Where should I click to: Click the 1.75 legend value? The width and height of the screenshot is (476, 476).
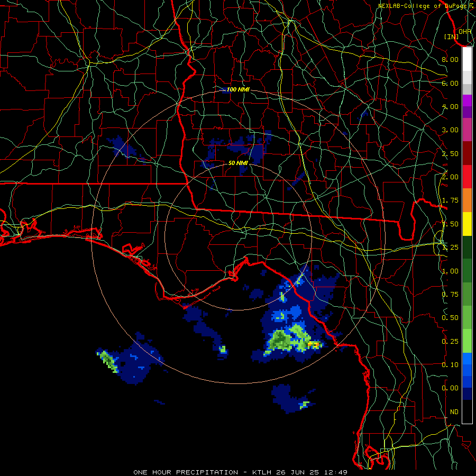[x=450, y=200]
